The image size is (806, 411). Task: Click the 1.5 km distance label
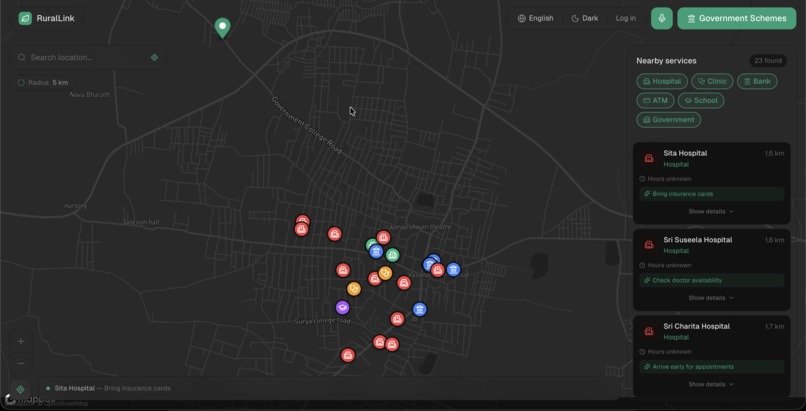[774, 154]
